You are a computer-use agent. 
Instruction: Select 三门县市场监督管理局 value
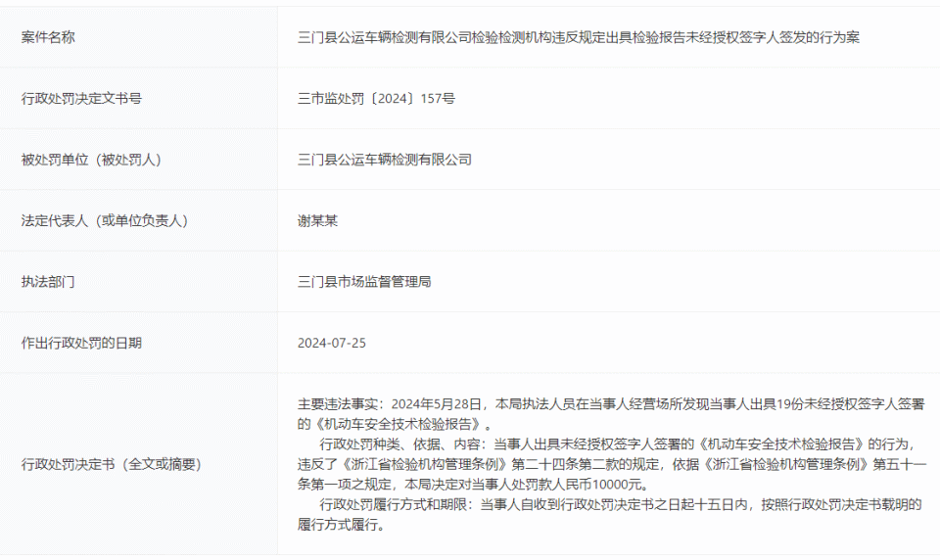tap(364, 282)
